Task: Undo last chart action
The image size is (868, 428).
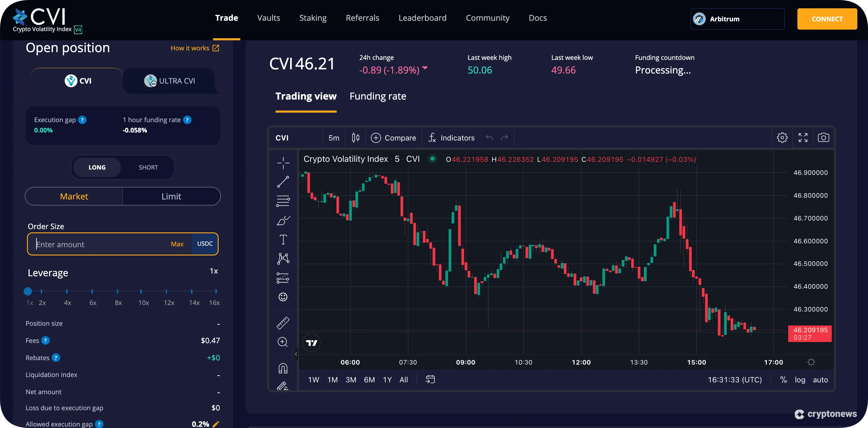Action: [489, 138]
